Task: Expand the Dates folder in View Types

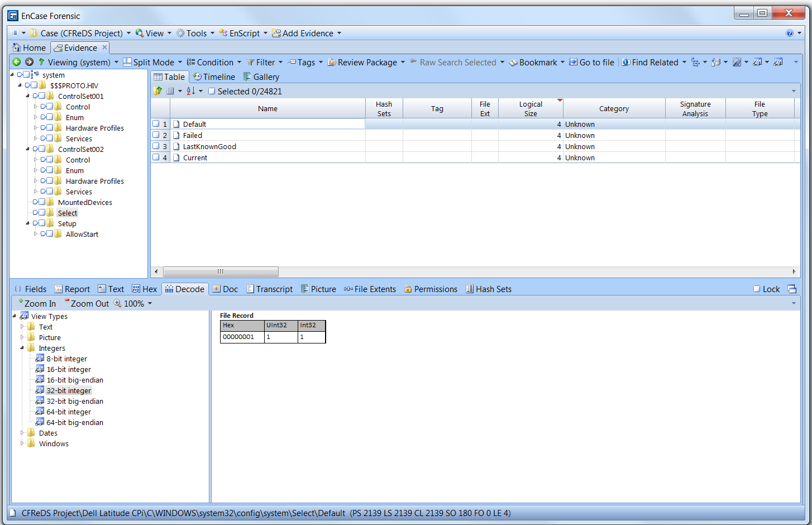Action: 22,433
